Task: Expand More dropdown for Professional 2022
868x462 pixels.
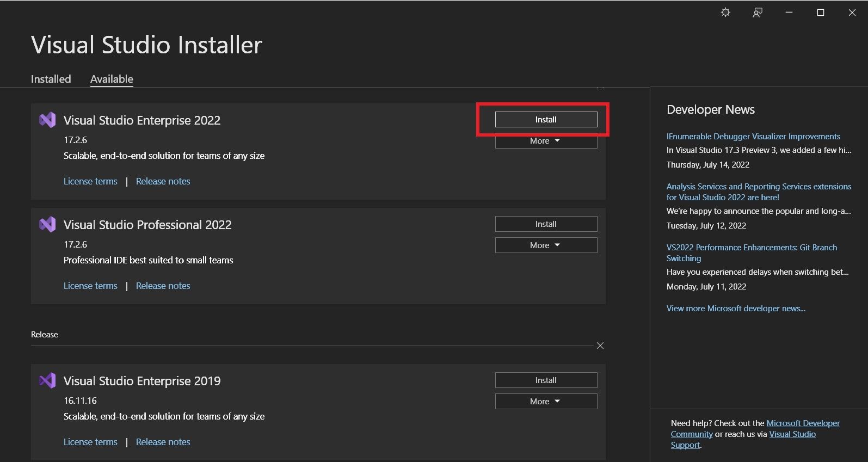Action: pos(546,245)
